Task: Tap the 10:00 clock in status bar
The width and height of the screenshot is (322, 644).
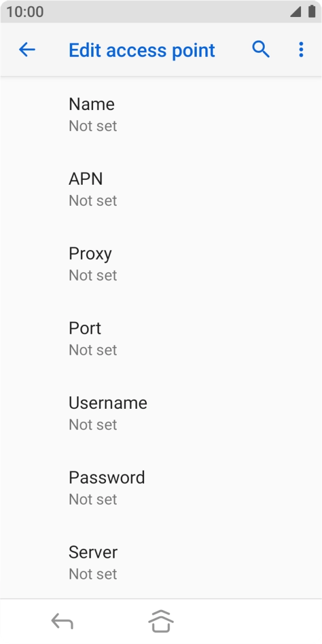Action: point(24,12)
